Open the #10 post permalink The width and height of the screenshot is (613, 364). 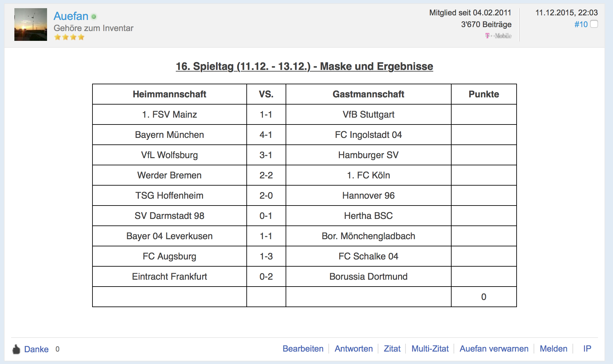(x=581, y=25)
